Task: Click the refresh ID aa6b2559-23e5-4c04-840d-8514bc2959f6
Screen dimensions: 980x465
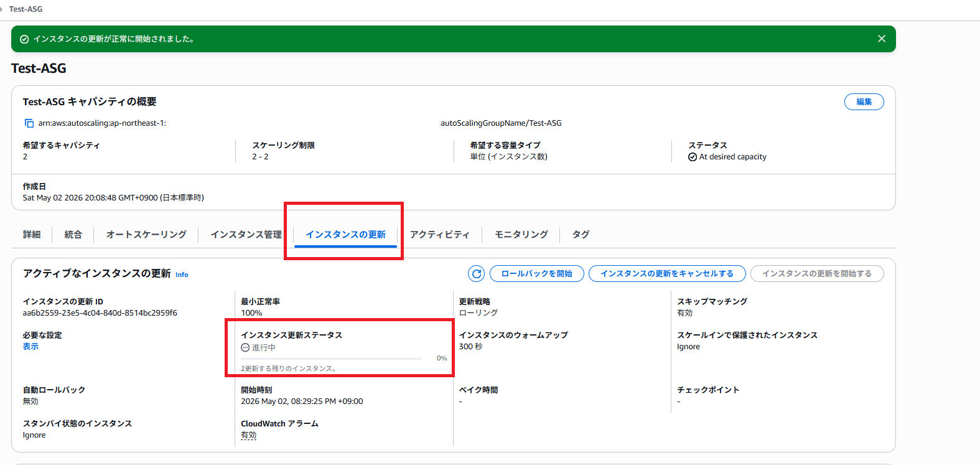Action: (x=100, y=312)
